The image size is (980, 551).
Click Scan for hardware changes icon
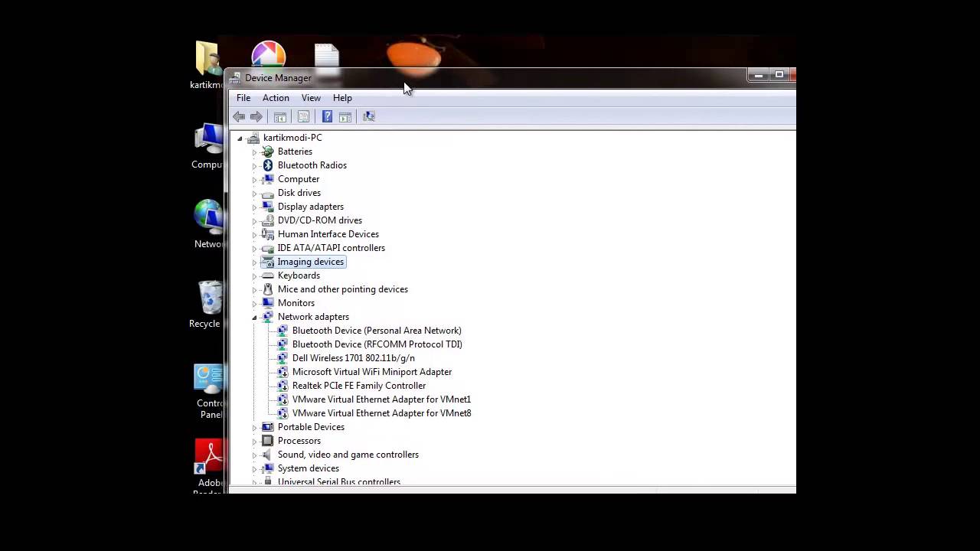tap(369, 116)
